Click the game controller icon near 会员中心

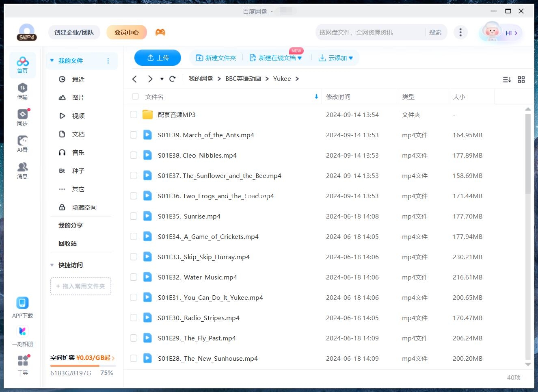(x=160, y=32)
